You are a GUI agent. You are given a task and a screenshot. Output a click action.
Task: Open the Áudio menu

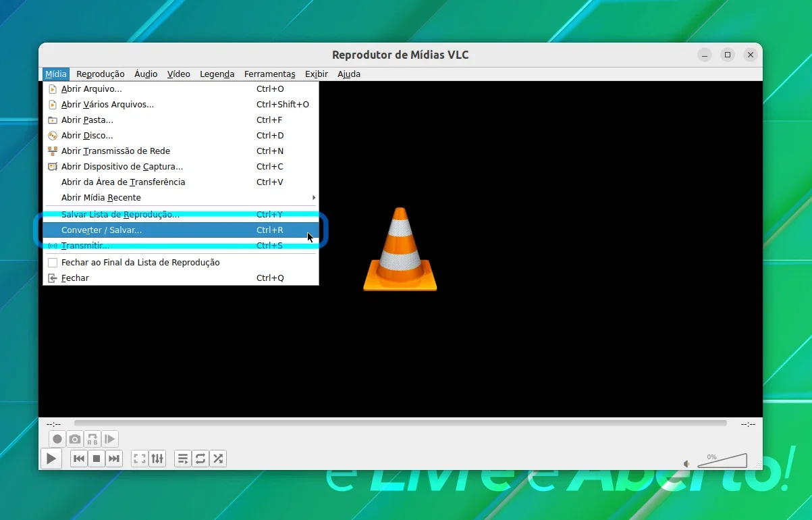click(146, 74)
